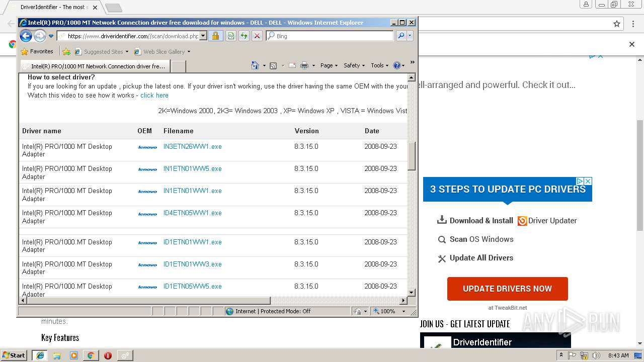Click the Date column header
Image resolution: width=644 pixels, height=362 pixels.
[x=372, y=131]
